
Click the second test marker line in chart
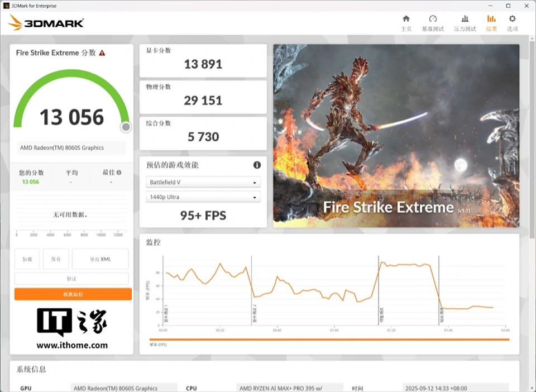coord(251,290)
